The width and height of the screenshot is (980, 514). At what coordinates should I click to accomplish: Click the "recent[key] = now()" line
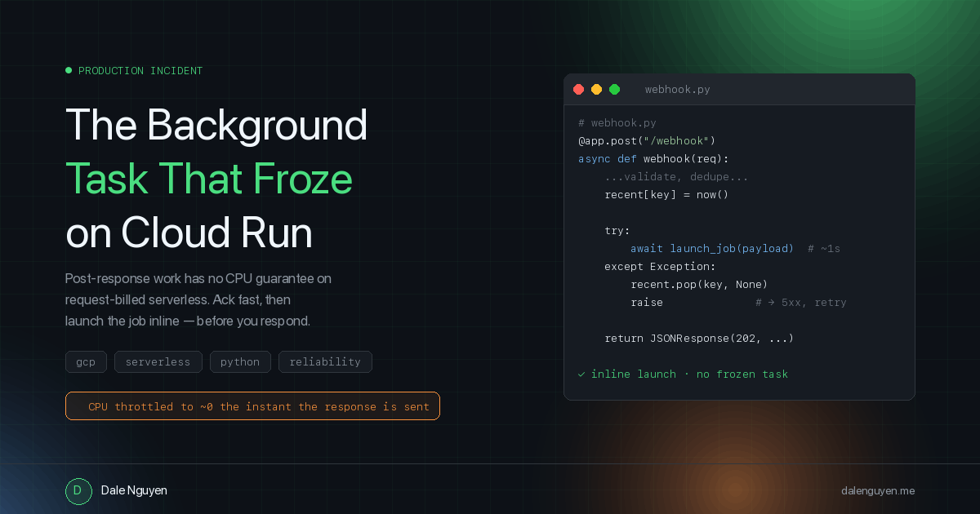click(x=666, y=195)
